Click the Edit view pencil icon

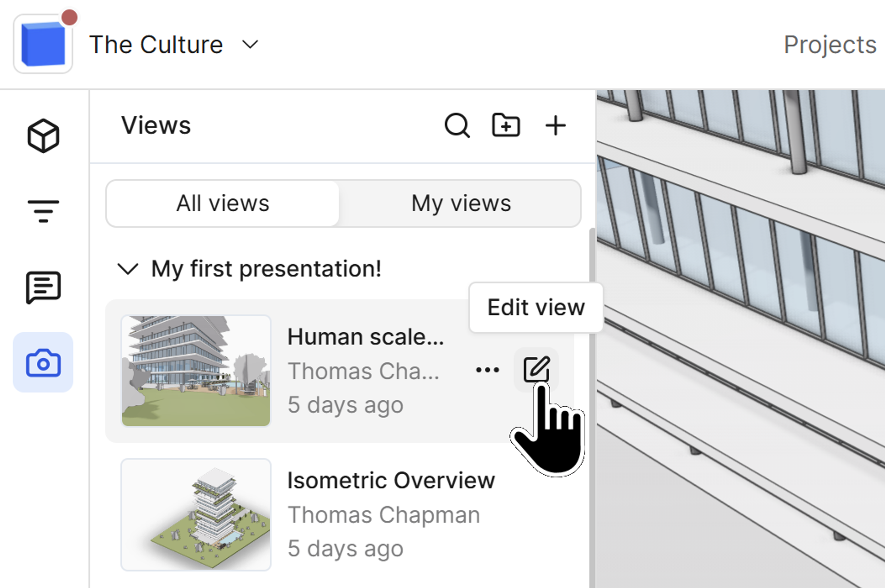(x=536, y=370)
